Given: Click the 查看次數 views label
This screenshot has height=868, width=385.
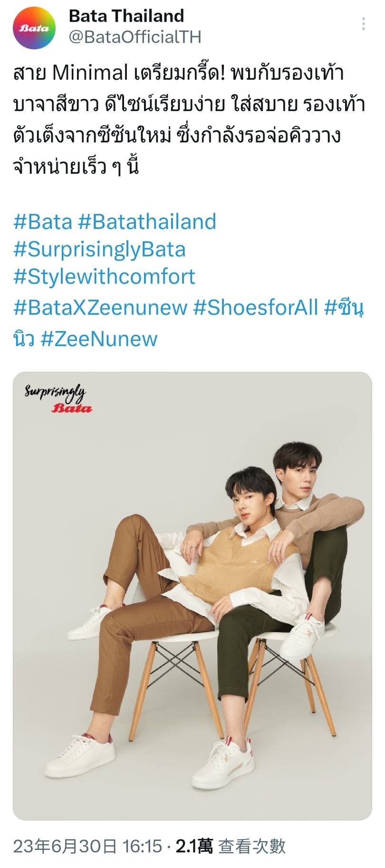Looking at the screenshot, I should click(x=252, y=846).
